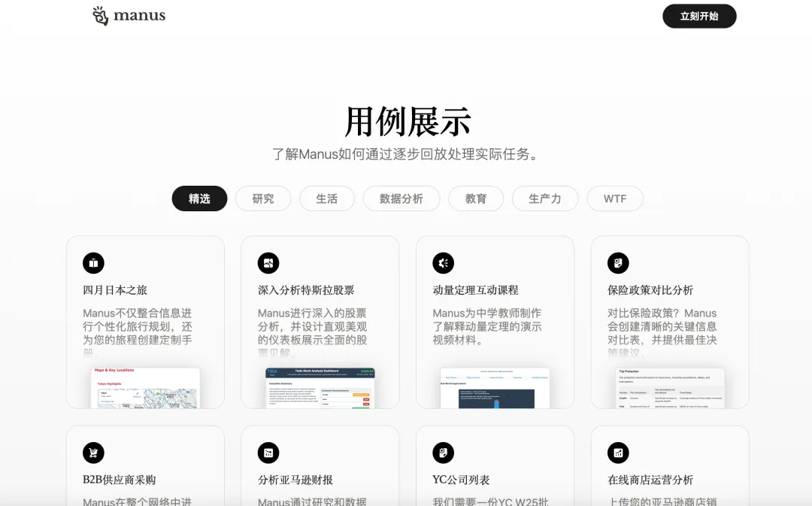This screenshot has width=812, height=506.
Task: Click the shopping cart icon on B2B供应商采购 card
Action: pos(93,453)
